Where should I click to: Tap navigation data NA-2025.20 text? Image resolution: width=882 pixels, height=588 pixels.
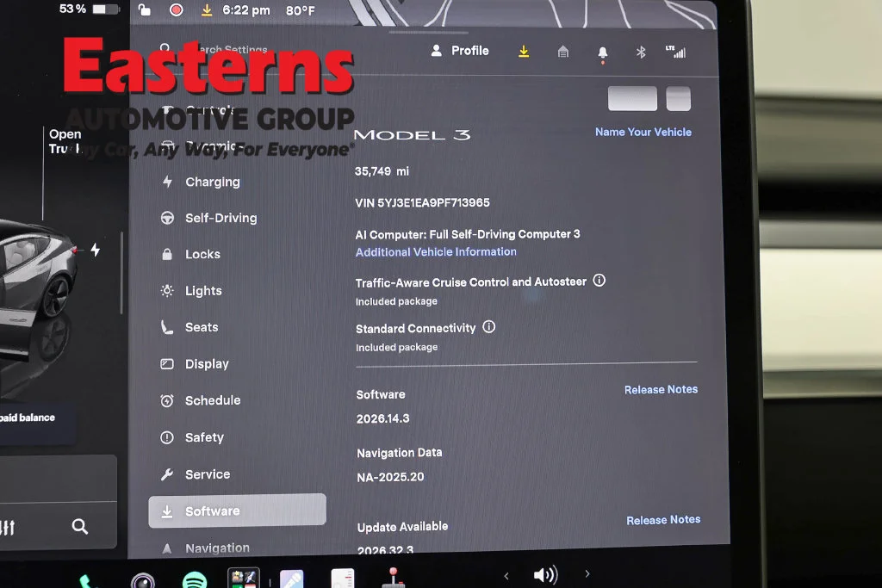coord(390,477)
